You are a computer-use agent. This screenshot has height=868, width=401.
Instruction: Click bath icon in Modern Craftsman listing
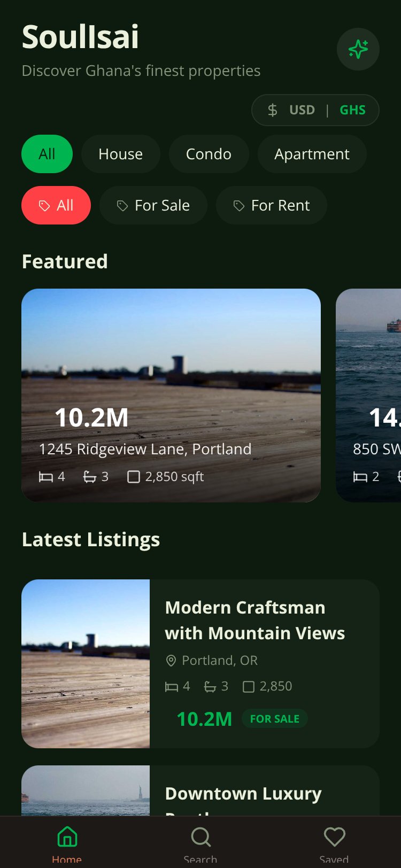click(x=210, y=687)
